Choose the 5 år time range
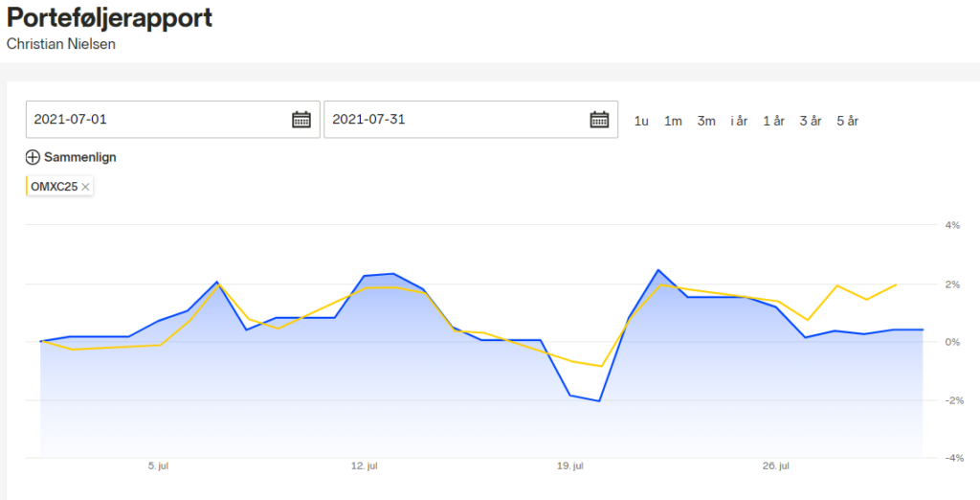 (x=848, y=122)
